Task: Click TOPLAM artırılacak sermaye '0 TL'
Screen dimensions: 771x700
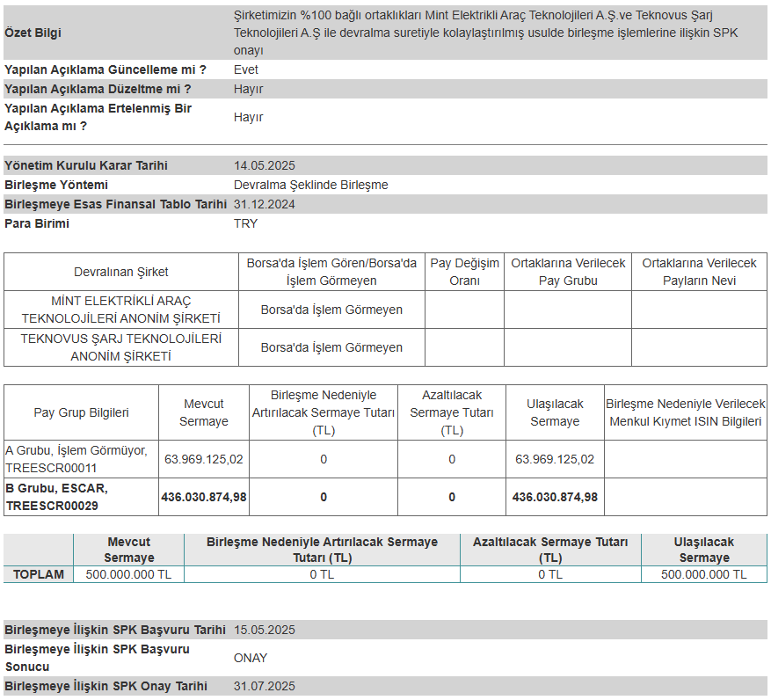Action: (x=322, y=574)
